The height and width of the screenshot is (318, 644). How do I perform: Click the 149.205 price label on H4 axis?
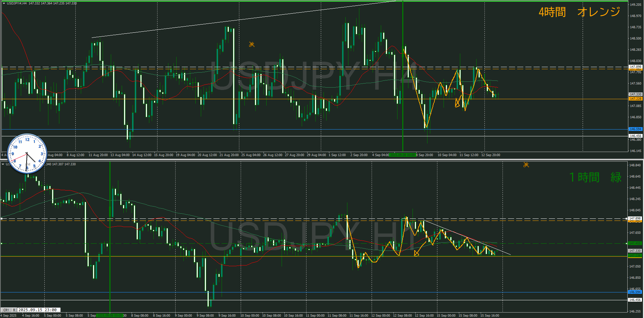point(635,5)
